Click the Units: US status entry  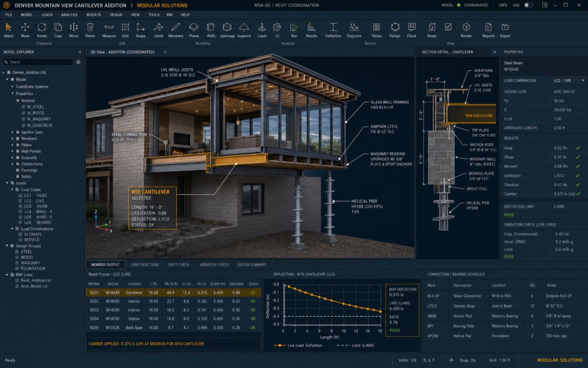click(407, 360)
